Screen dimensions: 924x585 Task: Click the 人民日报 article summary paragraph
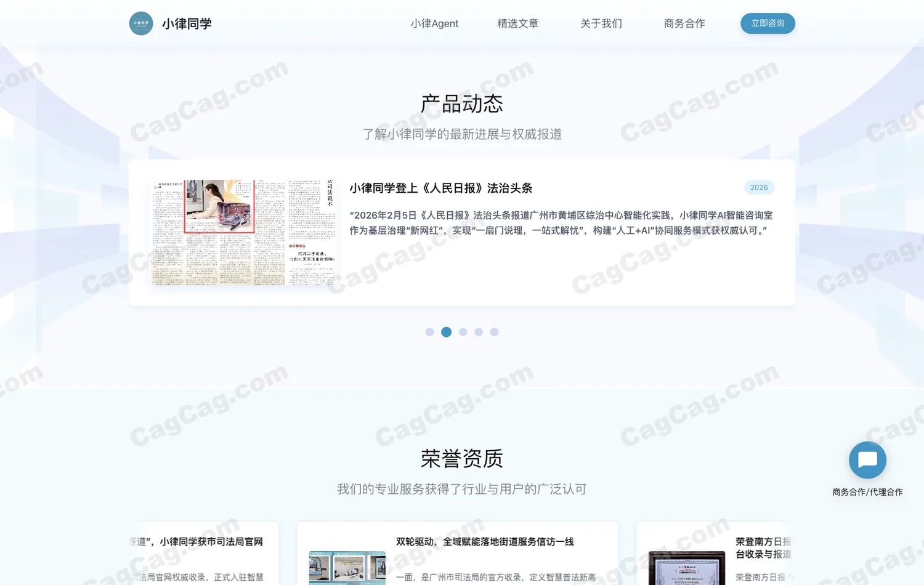[x=561, y=223]
